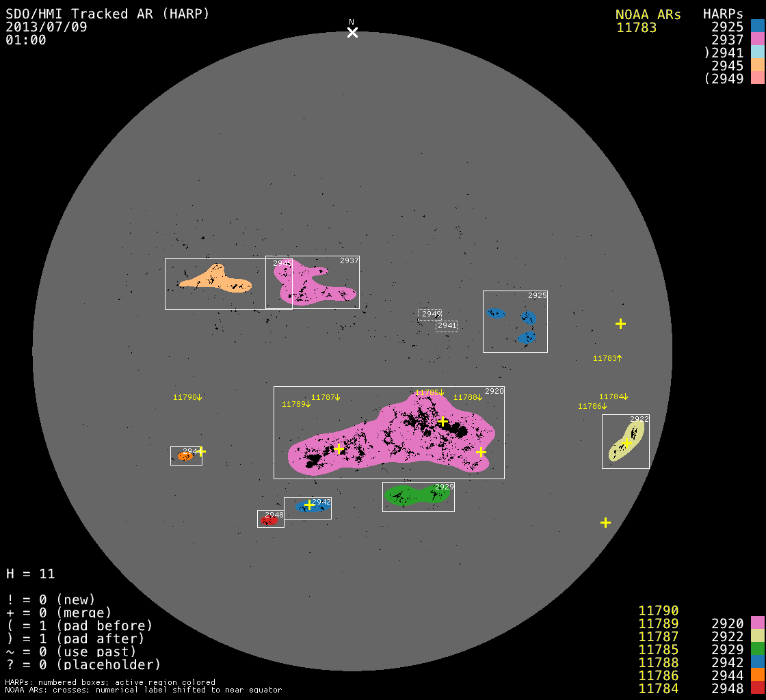
Task: Click the dotted box labeled 2941
Action: coord(447,326)
